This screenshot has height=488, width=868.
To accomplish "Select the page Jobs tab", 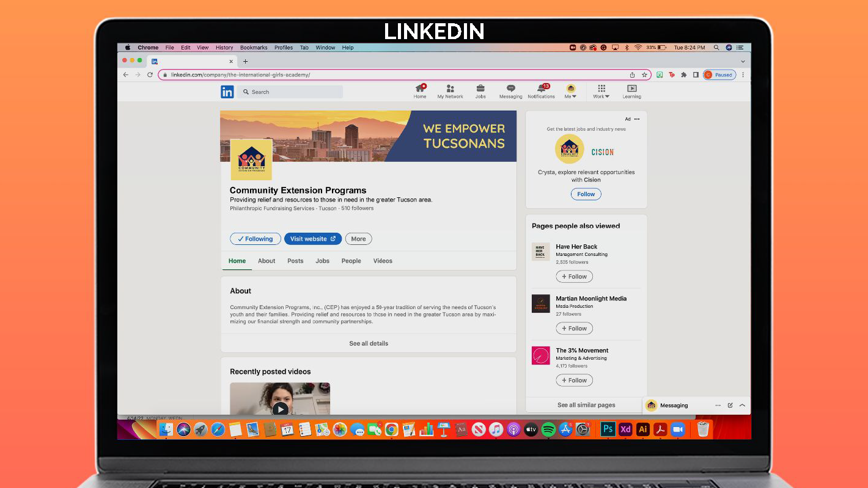I will pyautogui.click(x=322, y=261).
